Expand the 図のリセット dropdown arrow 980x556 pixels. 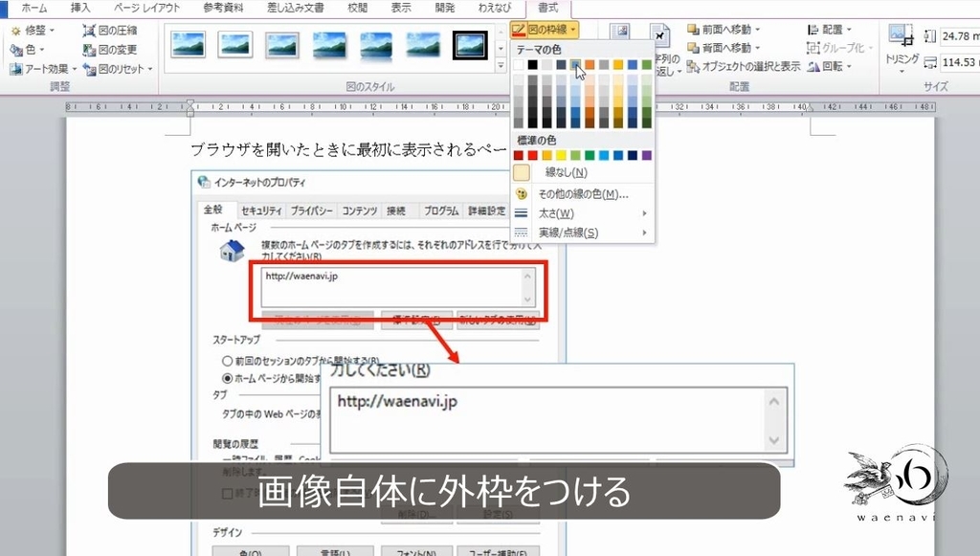pyautogui.click(x=150, y=69)
